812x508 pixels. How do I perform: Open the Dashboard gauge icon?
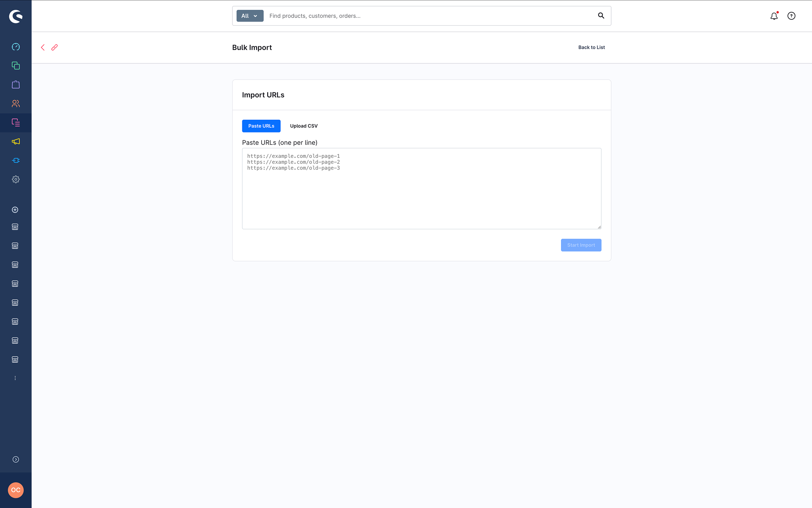click(x=16, y=47)
